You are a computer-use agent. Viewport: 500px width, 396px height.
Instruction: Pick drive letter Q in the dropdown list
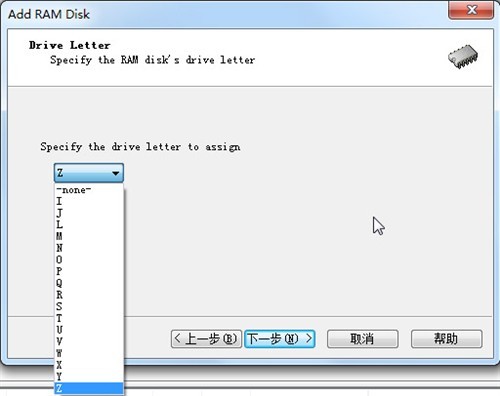coord(89,283)
